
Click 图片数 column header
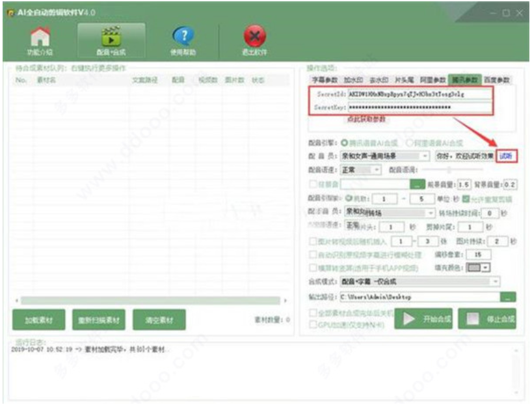click(234, 80)
